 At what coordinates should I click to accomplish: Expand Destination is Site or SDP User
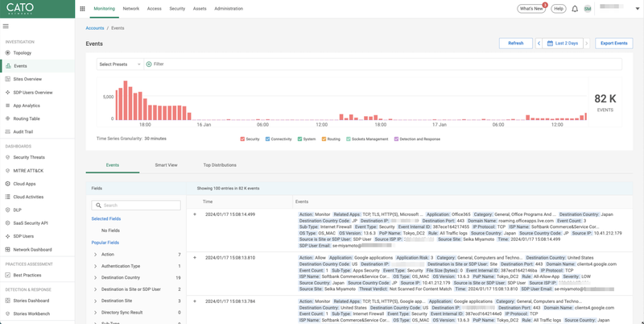click(96, 289)
